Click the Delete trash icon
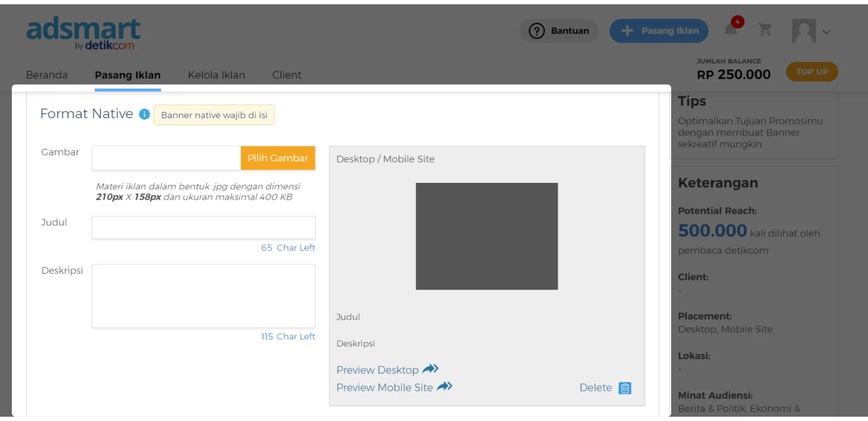Screen dimensions: 868x421 click(x=625, y=388)
